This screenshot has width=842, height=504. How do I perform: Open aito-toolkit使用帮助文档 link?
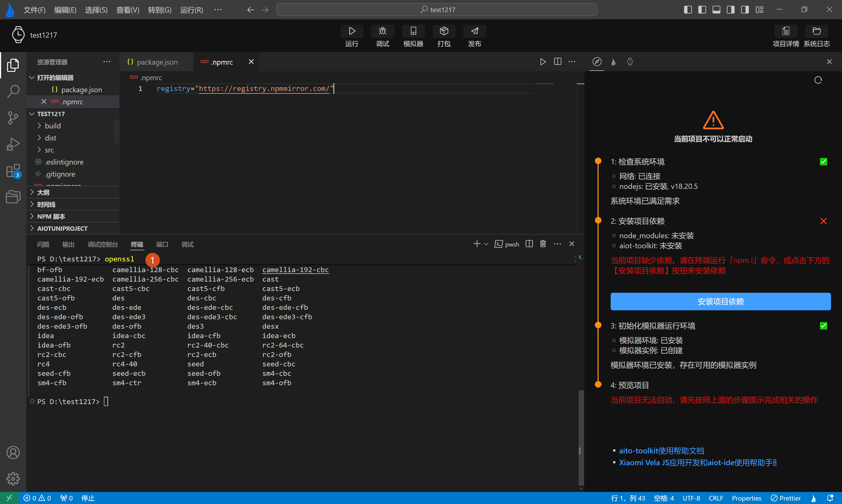coord(661,451)
